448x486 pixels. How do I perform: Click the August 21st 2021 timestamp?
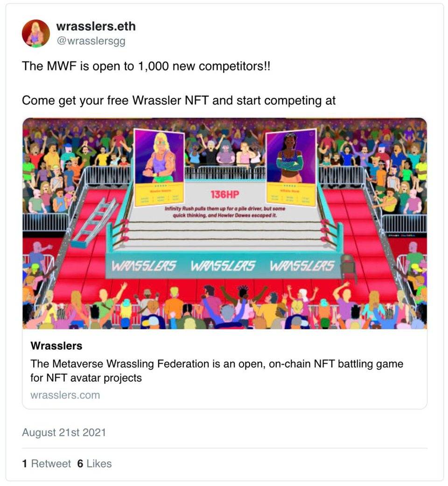tap(64, 432)
